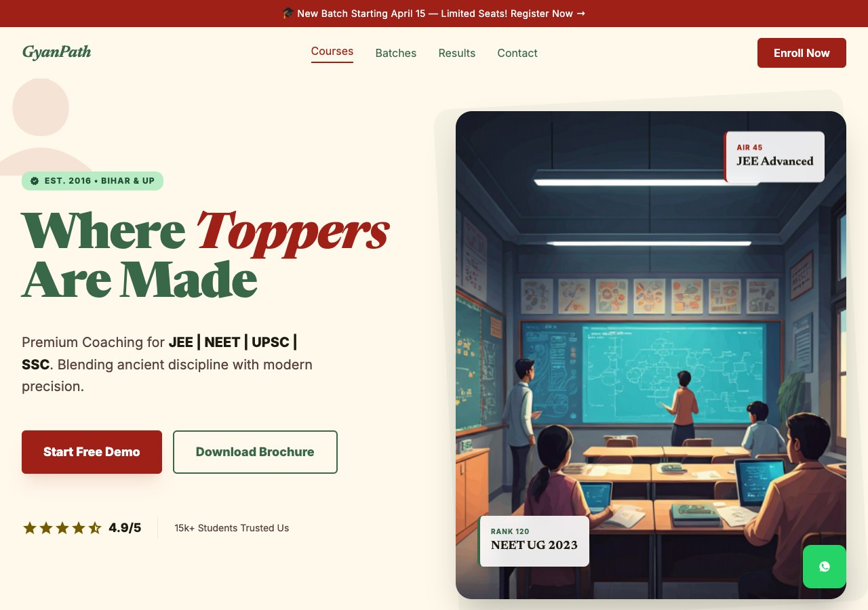Click the verified badge icon beside EST. 2016

(35, 181)
